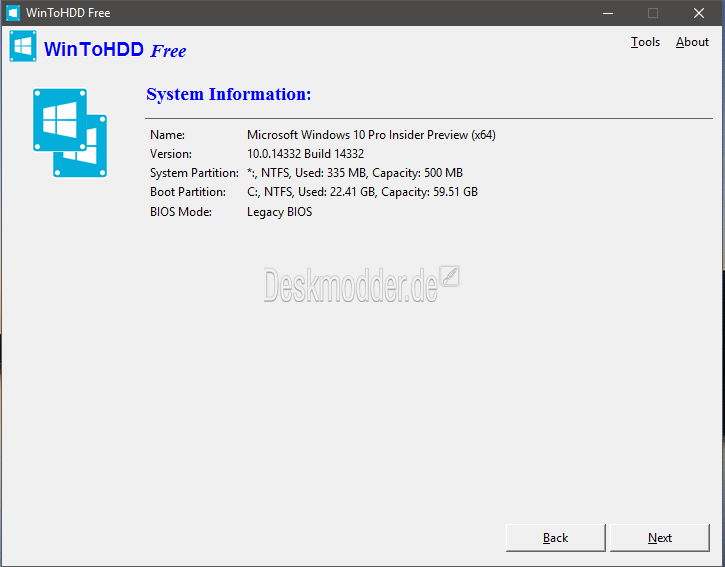Click the 'Boot Partition:' label
The height and width of the screenshot is (567, 725).
[188, 192]
